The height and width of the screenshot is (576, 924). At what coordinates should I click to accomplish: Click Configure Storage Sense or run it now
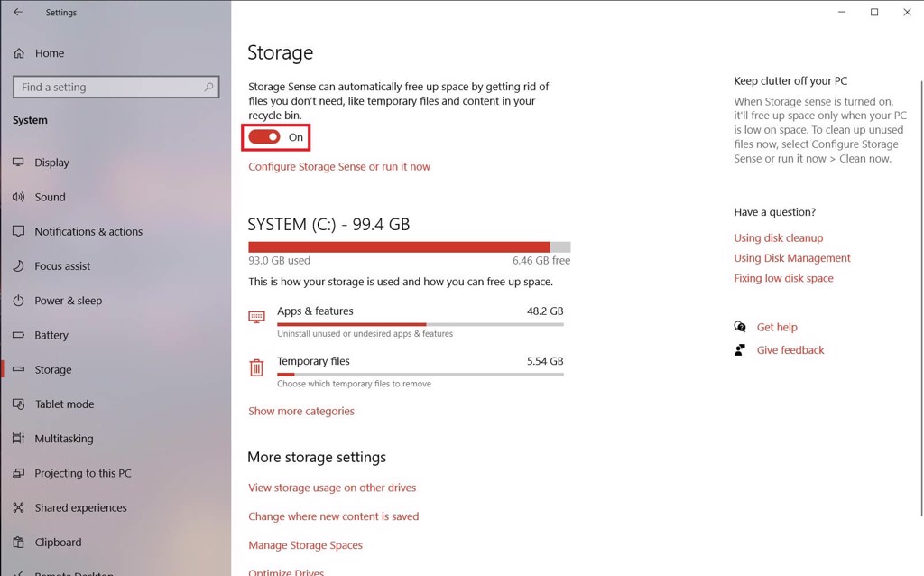(x=339, y=166)
